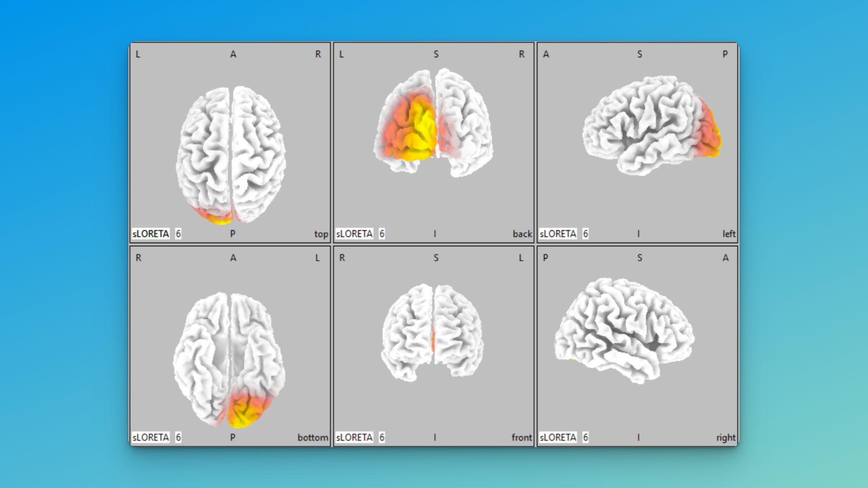Click the sLORETA label in right view panel
The height and width of the screenshot is (488, 868).
557,437
